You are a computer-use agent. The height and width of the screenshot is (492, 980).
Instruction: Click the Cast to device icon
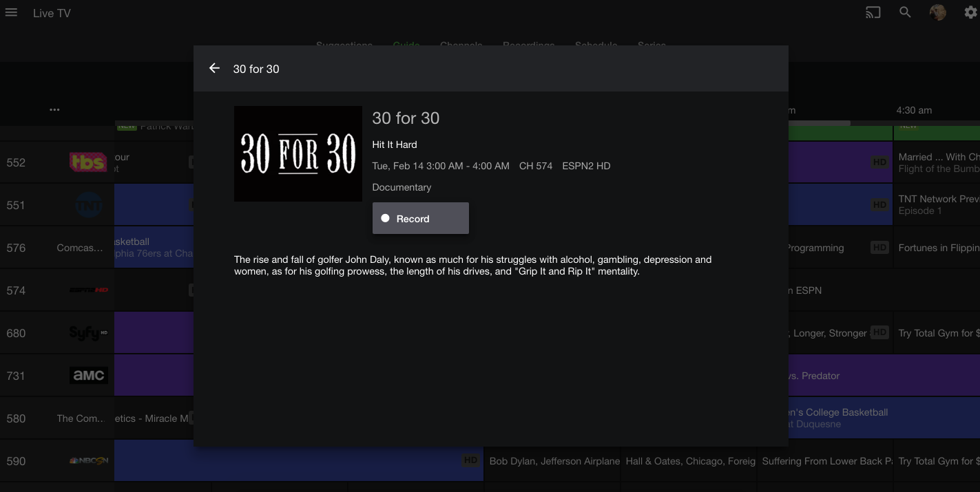873,12
